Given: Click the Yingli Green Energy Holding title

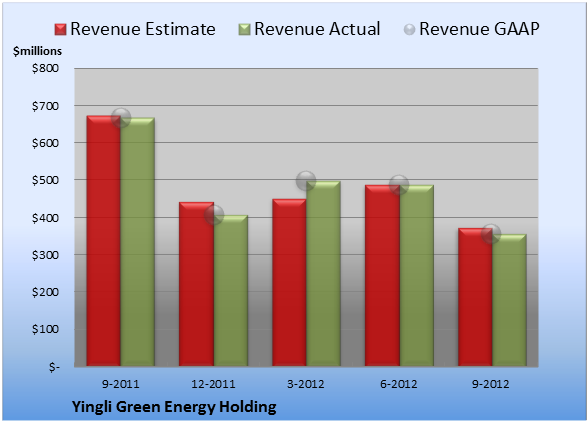Looking at the screenshot, I should click(174, 407).
